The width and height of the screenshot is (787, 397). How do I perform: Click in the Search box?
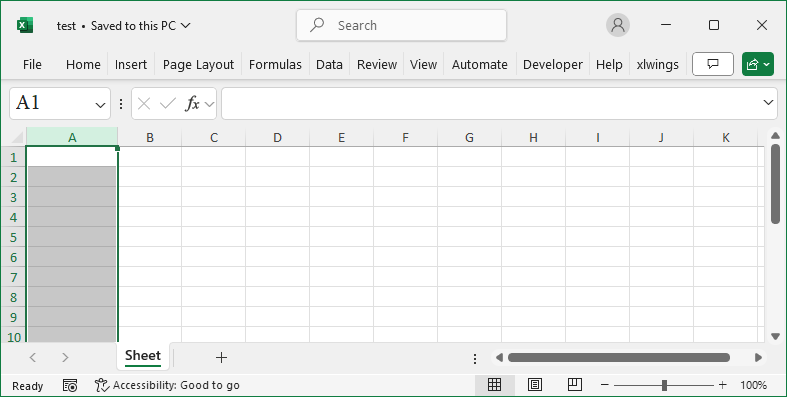pyautogui.click(x=402, y=25)
